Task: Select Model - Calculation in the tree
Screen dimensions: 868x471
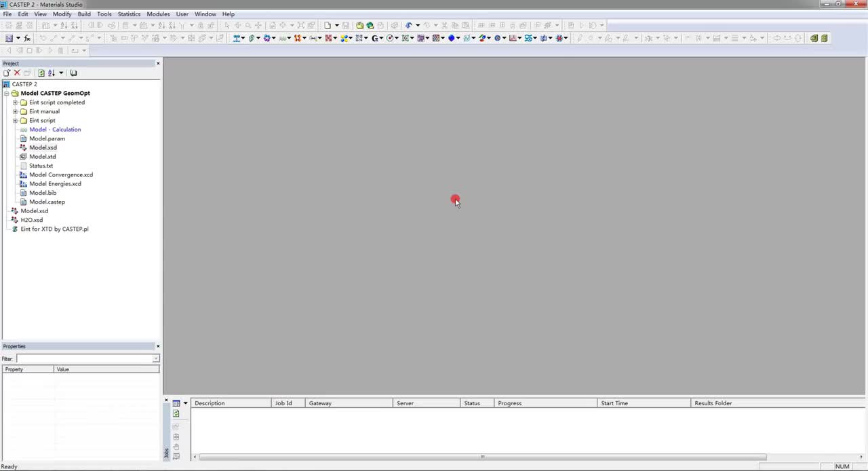Action: pyautogui.click(x=55, y=130)
